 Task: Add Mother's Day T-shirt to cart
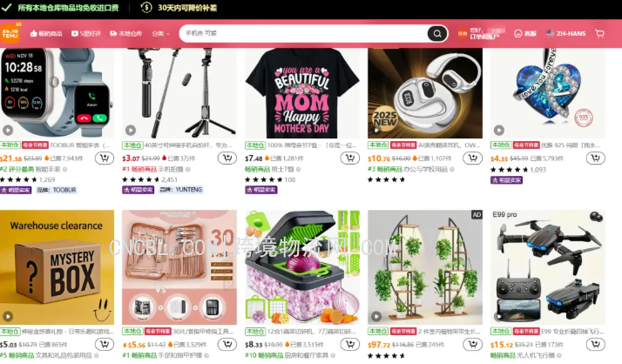pyautogui.click(x=350, y=158)
